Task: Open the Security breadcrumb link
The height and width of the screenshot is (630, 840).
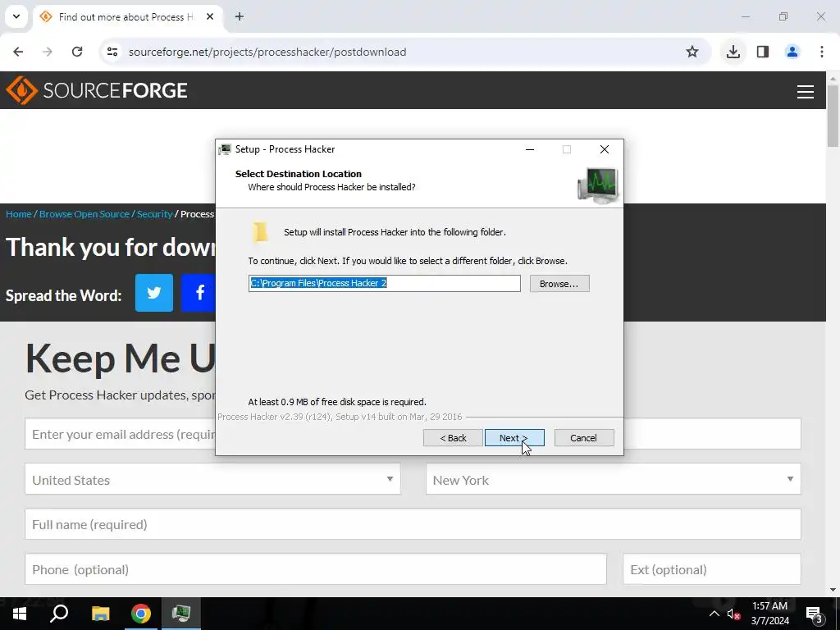Action: point(154,214)
